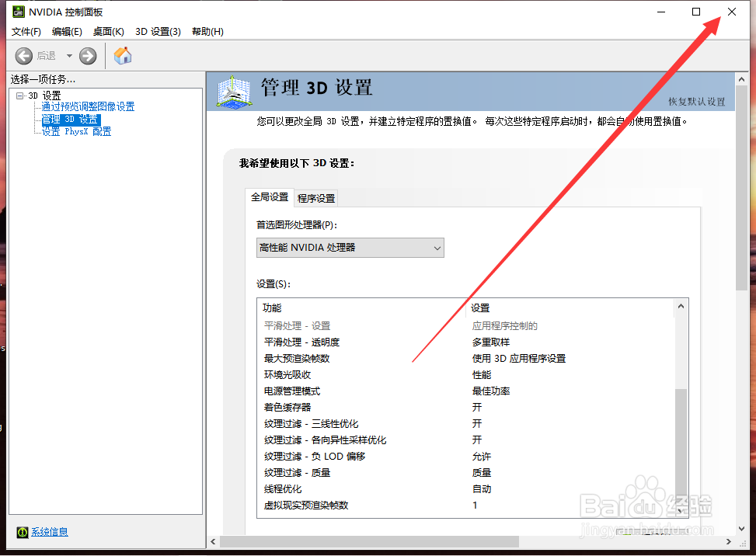The width and height of the screenshot is (756, 556).
Task: Click the horizontal scrollbar thumb
Action: 369,542
